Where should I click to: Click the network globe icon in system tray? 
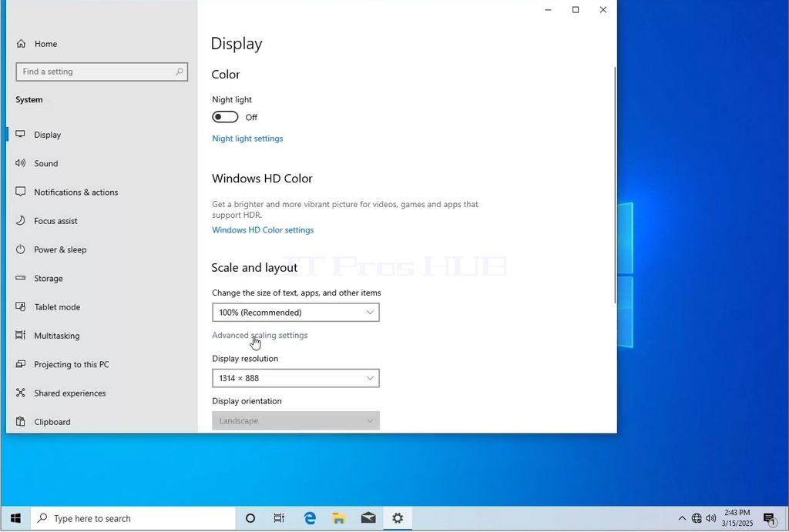(697, 518)
